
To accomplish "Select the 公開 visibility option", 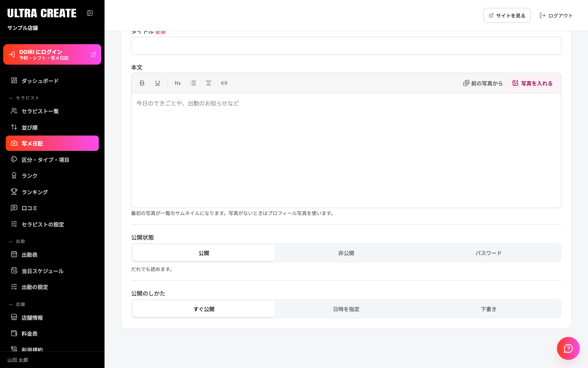I will pyautogui.click(x=204, y=253).
